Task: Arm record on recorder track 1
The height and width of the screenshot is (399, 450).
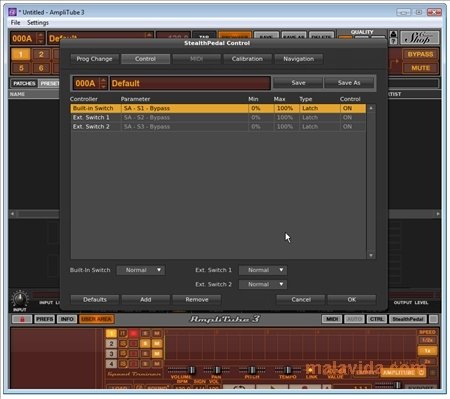Action: [134, 333]
